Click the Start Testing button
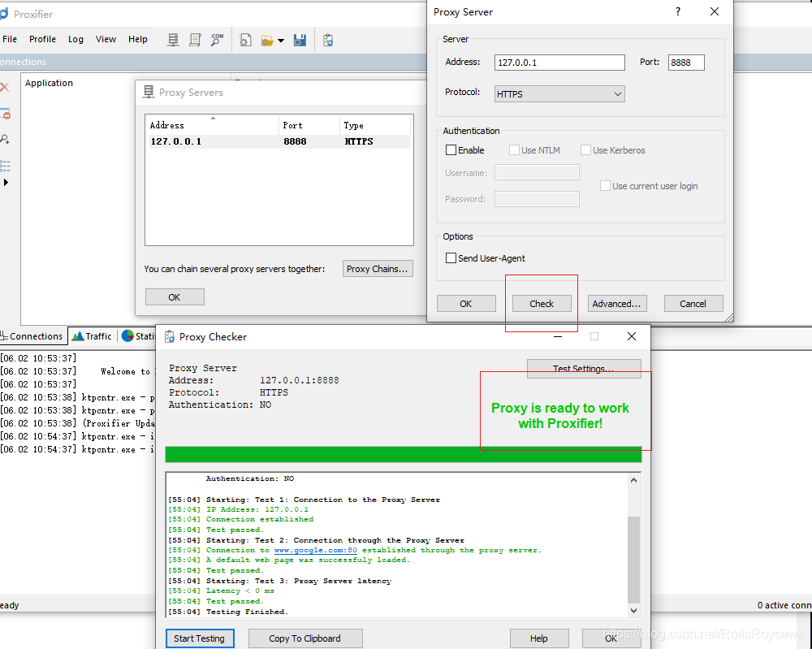This screenshot has width=812, height=649. [x=200, y=638]
